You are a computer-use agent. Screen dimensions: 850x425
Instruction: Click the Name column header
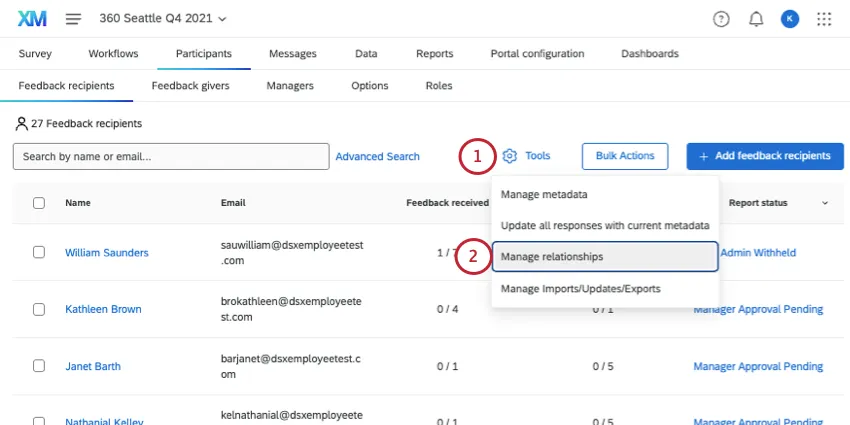coord(78,203)
